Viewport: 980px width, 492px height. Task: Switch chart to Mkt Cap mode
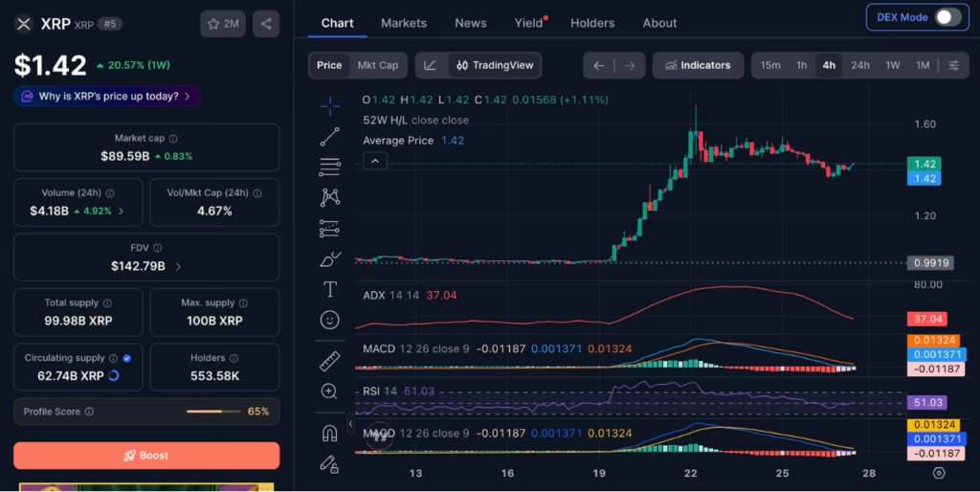click(x=377, y=65)
